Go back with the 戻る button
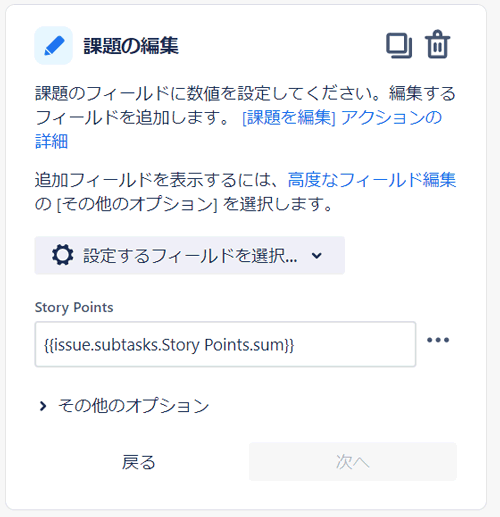Screen dimensions: 500x517 tap(138, 462)
